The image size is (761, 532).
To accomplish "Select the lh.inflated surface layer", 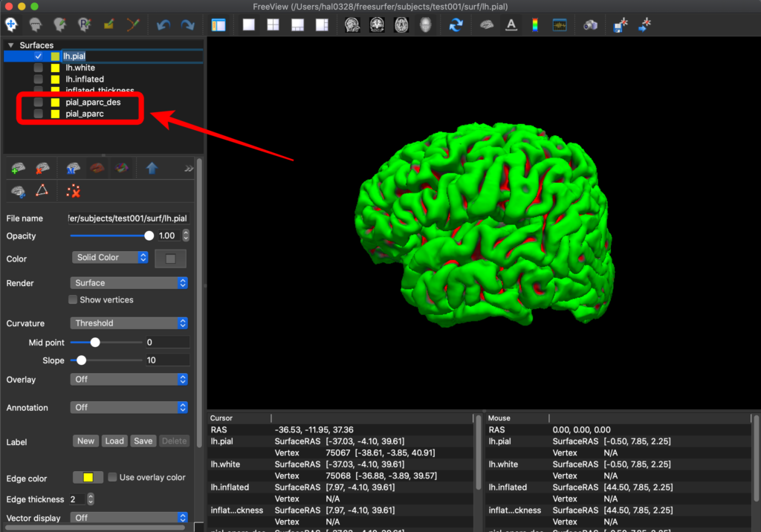I will 84,80.
